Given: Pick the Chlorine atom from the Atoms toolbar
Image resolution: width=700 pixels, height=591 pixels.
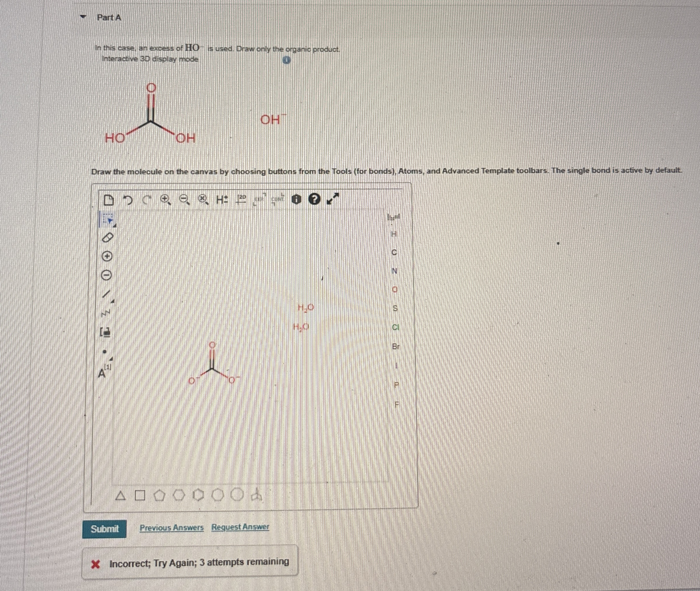Looking at the screenshot, I should [395, 327].
